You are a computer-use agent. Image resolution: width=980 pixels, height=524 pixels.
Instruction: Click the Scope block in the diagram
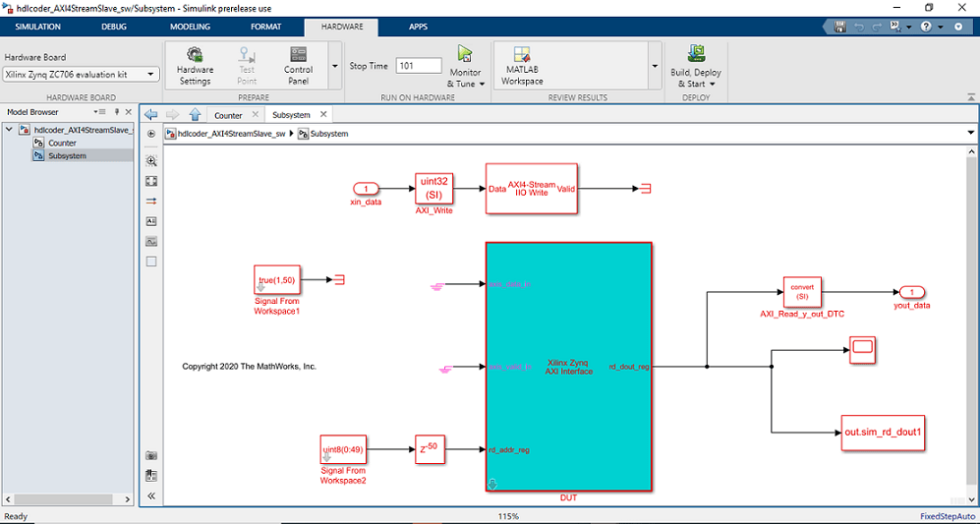pyautogui.click(x=862, y=350)
